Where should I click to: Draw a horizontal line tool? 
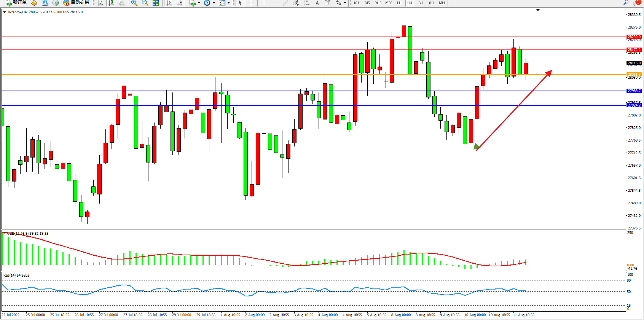[x=275, y=3]
